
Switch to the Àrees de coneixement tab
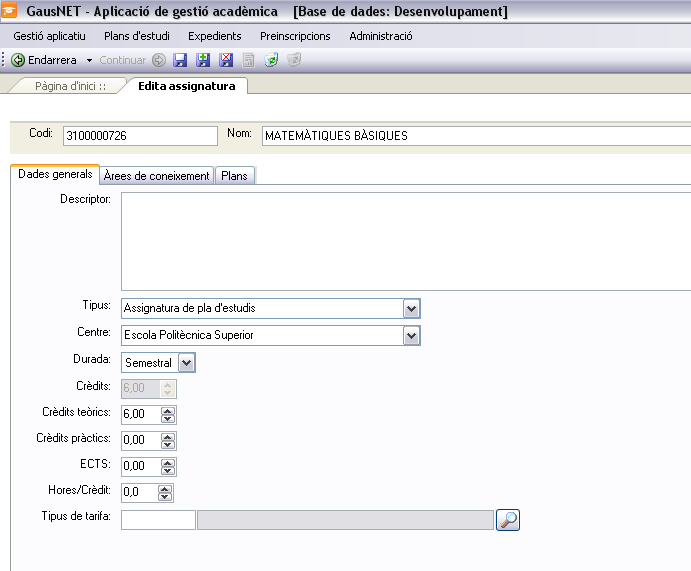click(157, 175)
